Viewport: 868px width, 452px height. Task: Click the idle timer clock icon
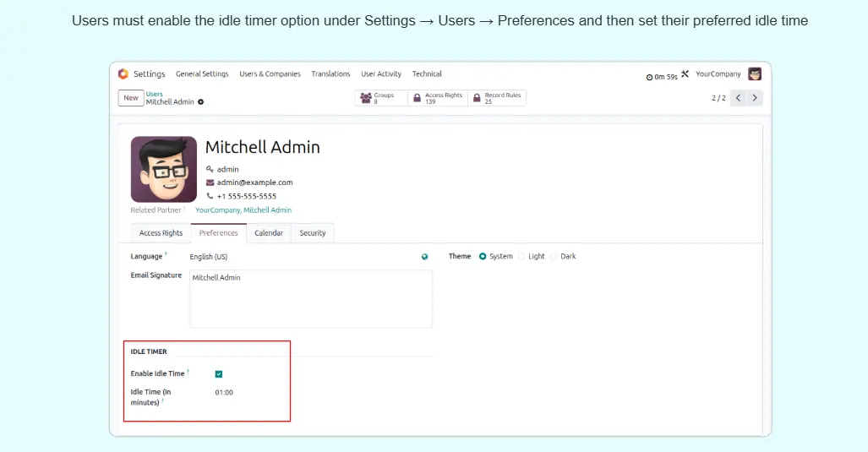click(649, 77)
